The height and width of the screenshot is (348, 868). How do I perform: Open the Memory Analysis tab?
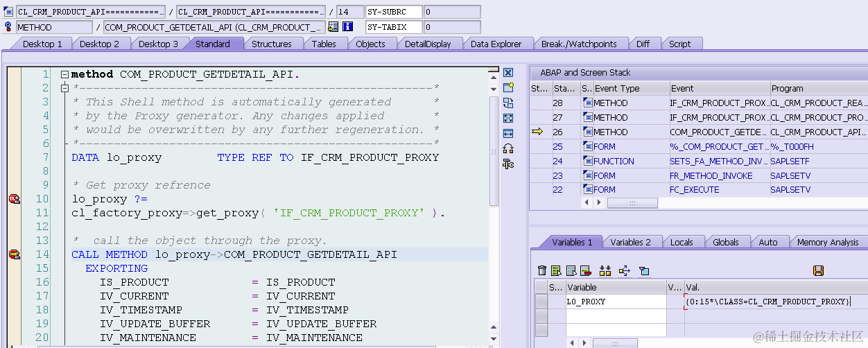[x=828, y=242]
